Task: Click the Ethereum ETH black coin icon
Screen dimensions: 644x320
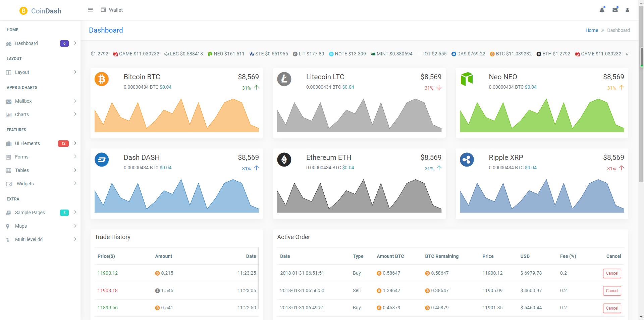Action: (284, 159)
